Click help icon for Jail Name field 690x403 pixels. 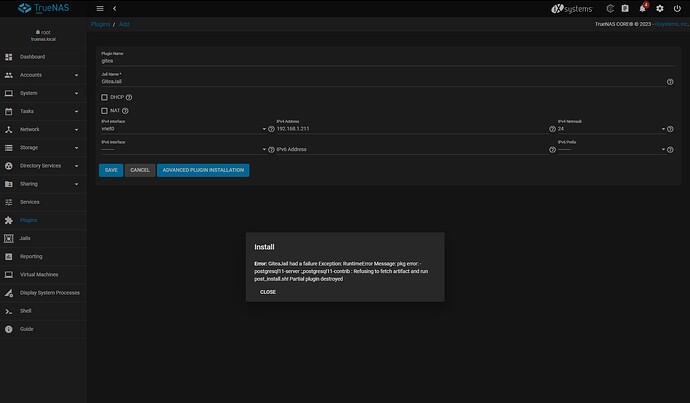[669, 81]
